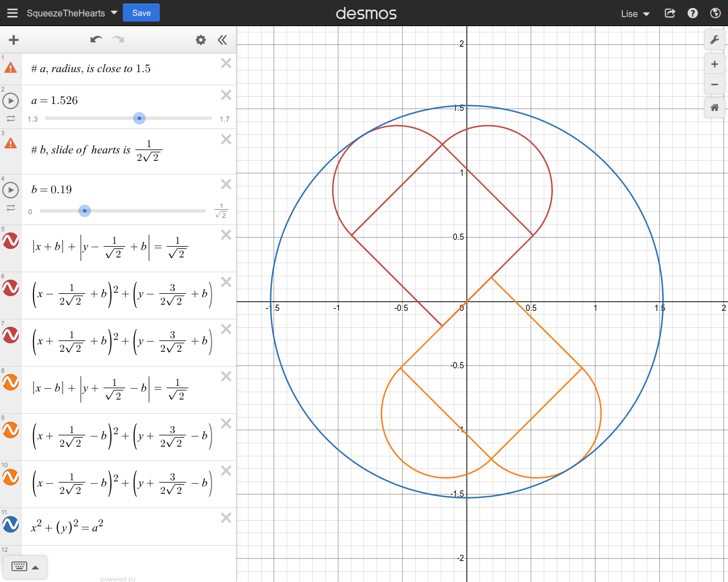This screenshot has width=728, height=582.
Task: Click the Add Item plus icon
Action: [14, 40]
